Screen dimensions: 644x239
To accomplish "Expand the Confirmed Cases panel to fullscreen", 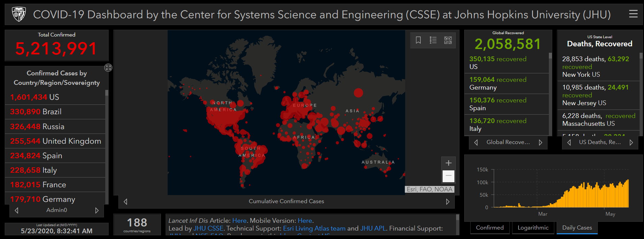I will coord(108,68).
